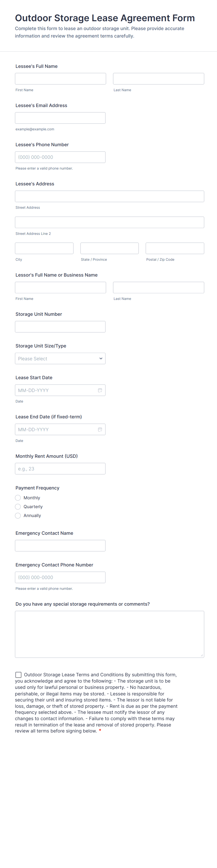Choose Annually payment frequency option
Image resolution: width=217 pixels, height=868 pixels.
[18, 516]
